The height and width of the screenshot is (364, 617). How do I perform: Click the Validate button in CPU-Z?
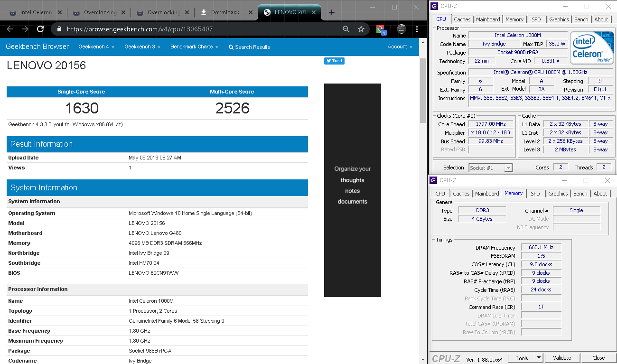tap(562, 358)
